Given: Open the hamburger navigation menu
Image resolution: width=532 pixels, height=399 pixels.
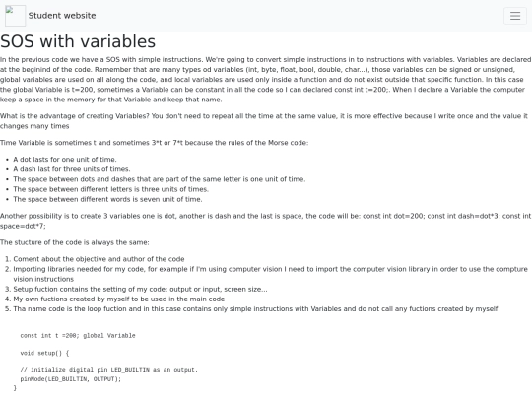Looking at the screenshot, I should tap(515, 16).
